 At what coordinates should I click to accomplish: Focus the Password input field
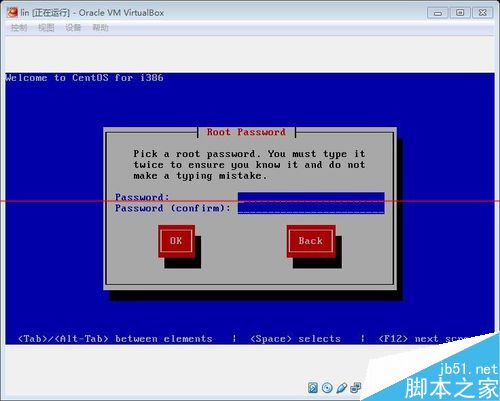311,197
